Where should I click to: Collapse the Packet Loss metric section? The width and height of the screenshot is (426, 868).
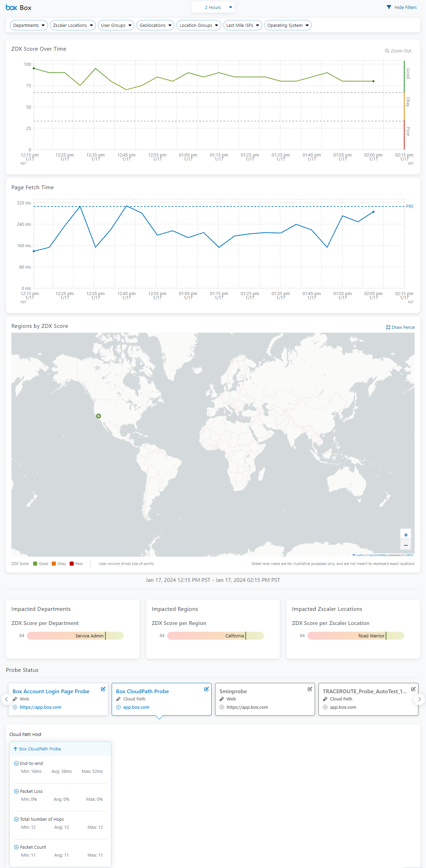coord(16,791)
